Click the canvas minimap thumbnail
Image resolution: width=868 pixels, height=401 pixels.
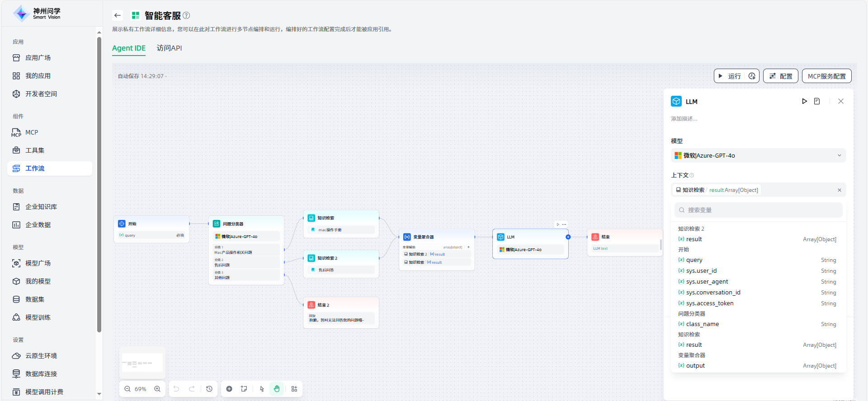point(142,363)
